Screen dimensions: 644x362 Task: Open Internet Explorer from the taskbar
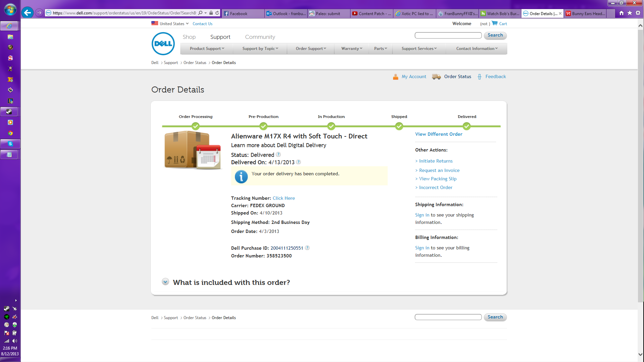pos(10,26)
